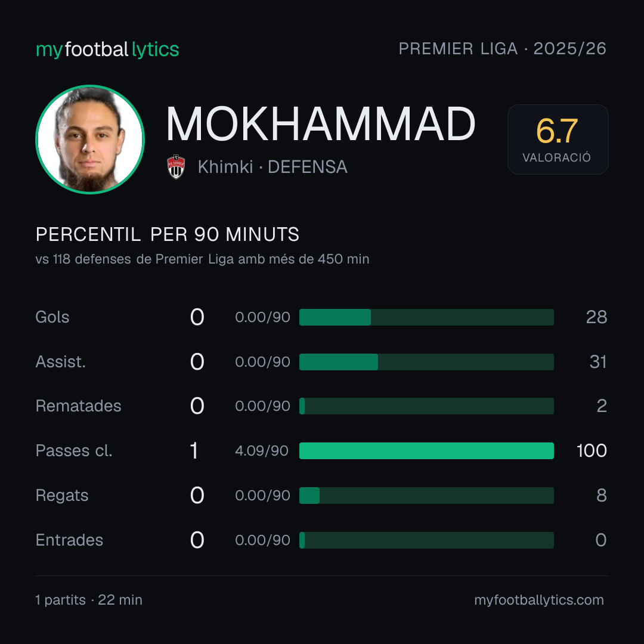Screen dimensions: 644x644
Task: Click the player portrait photo
Action: coord(90,139)
